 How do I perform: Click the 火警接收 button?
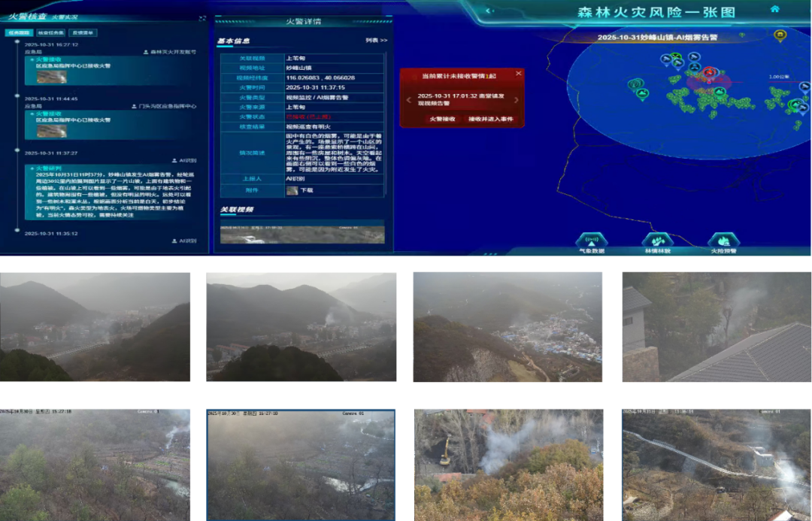click(442, 119)
